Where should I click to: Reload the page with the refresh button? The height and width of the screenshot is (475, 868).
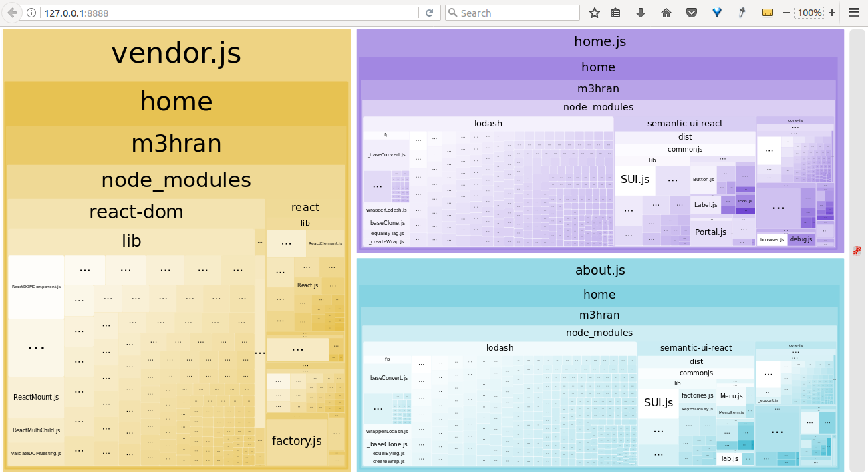click(429, 13)
